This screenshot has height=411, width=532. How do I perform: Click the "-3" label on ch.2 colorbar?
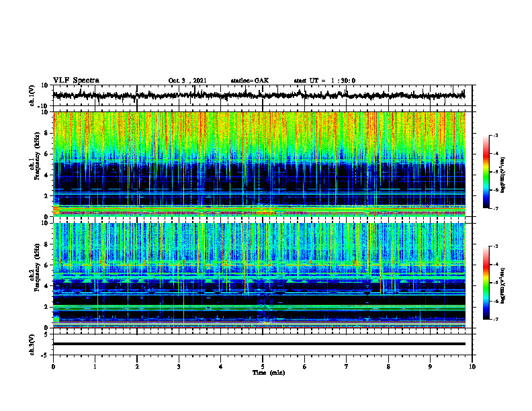click(496, 246)
